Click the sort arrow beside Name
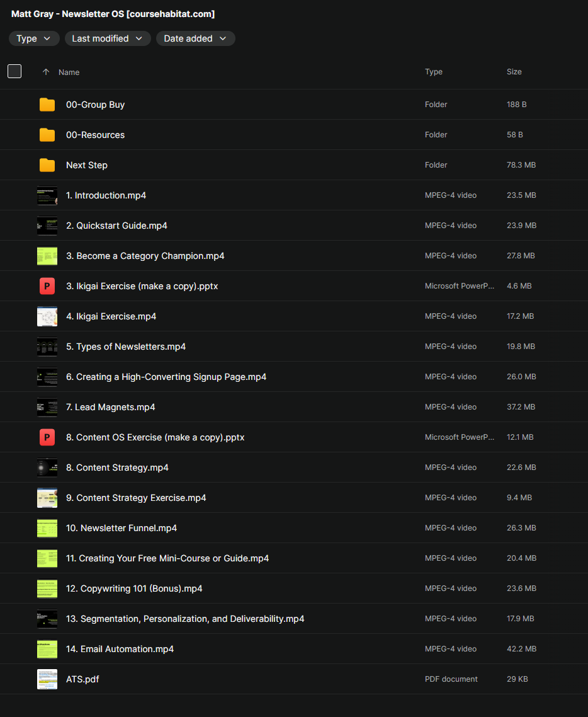 (45, 72)
